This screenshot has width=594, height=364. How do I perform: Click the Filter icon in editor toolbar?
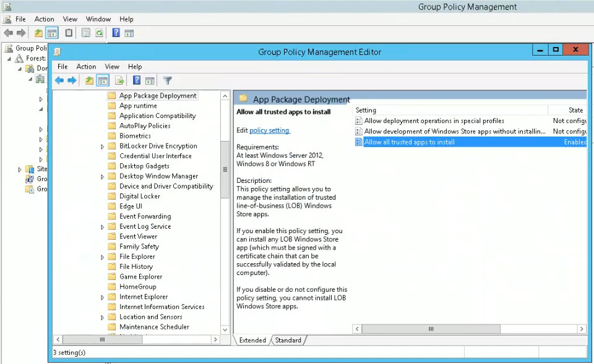[168, 80]
